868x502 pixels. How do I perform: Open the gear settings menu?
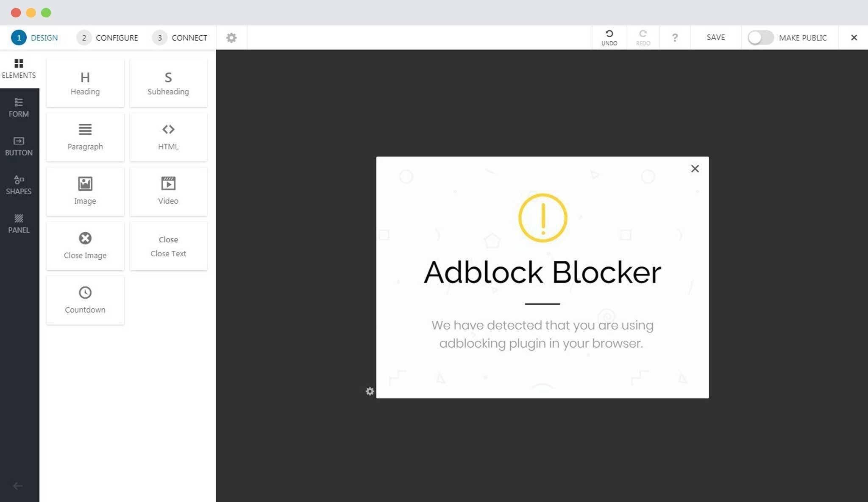click(x=231, y=38)
